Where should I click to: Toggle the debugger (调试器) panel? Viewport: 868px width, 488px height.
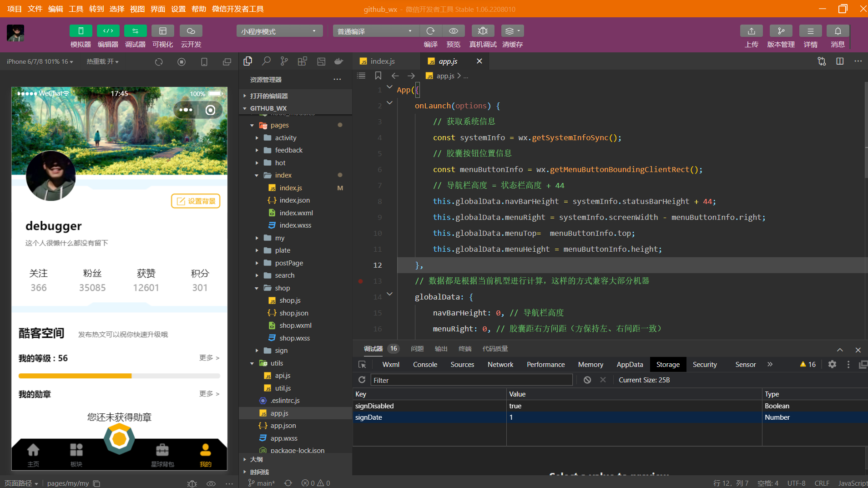[x=135, y=31]
